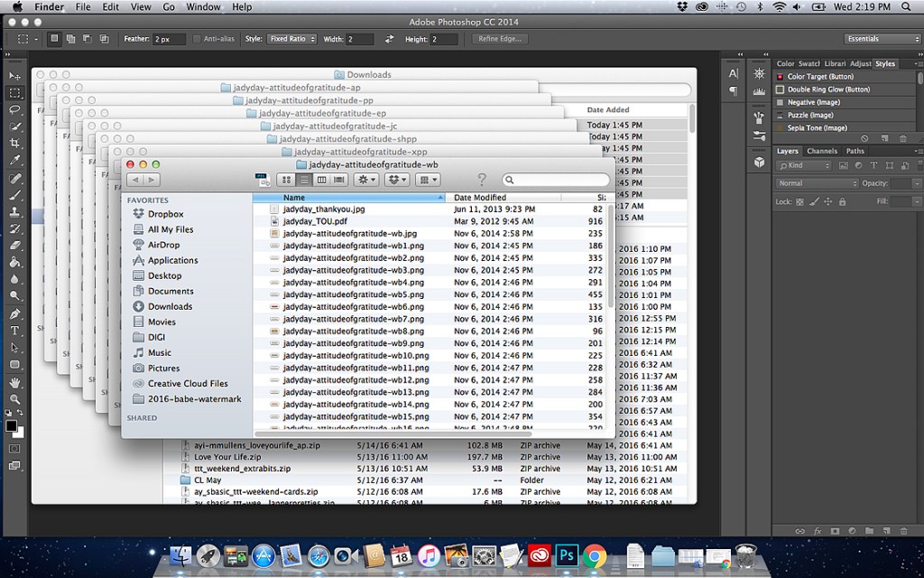
Task: Open the Go menu
Action: click(169, 7)
